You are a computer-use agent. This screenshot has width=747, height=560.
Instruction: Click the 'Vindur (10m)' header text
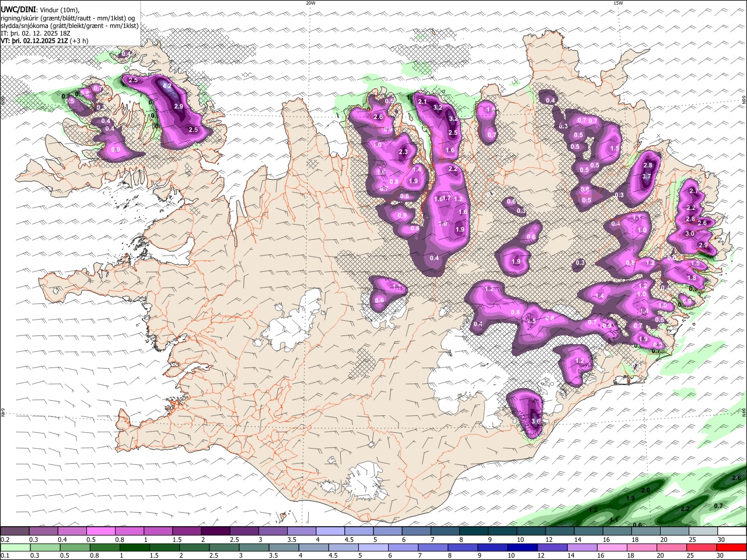(59, 9)
